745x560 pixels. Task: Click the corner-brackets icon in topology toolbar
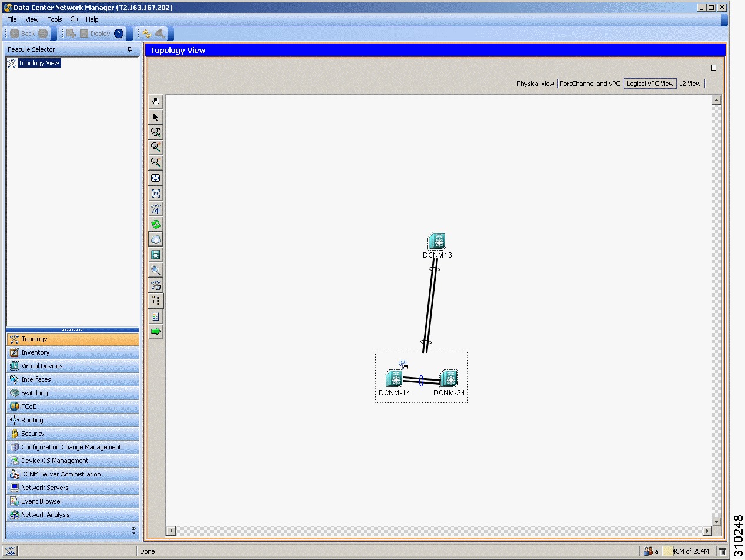156,194
